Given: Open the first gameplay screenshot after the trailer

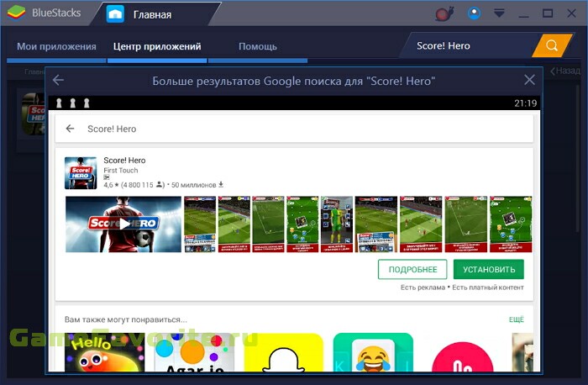Looking at the screenshot, I should (x=200, y=224).
